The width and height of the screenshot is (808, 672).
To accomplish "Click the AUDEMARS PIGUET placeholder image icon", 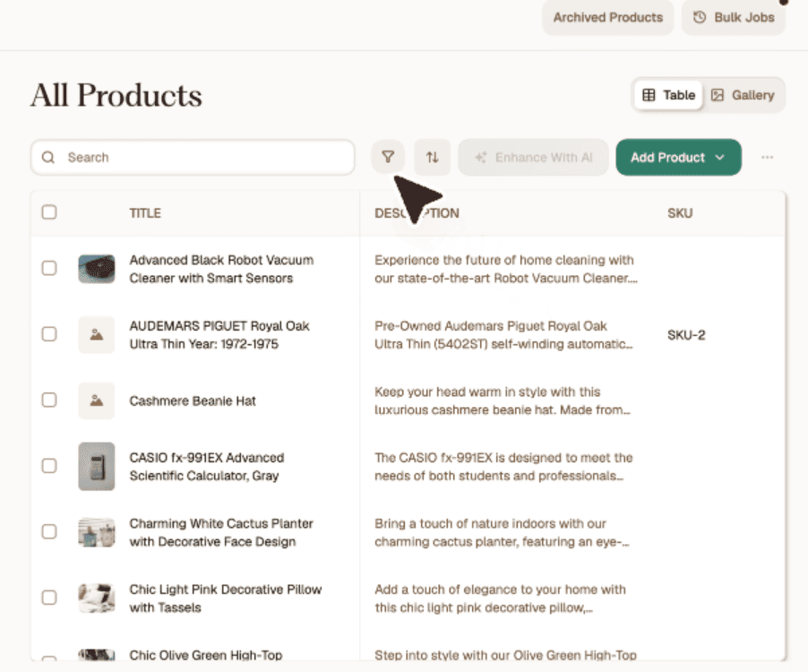I will pyautogui.click(x=97, y=334).
